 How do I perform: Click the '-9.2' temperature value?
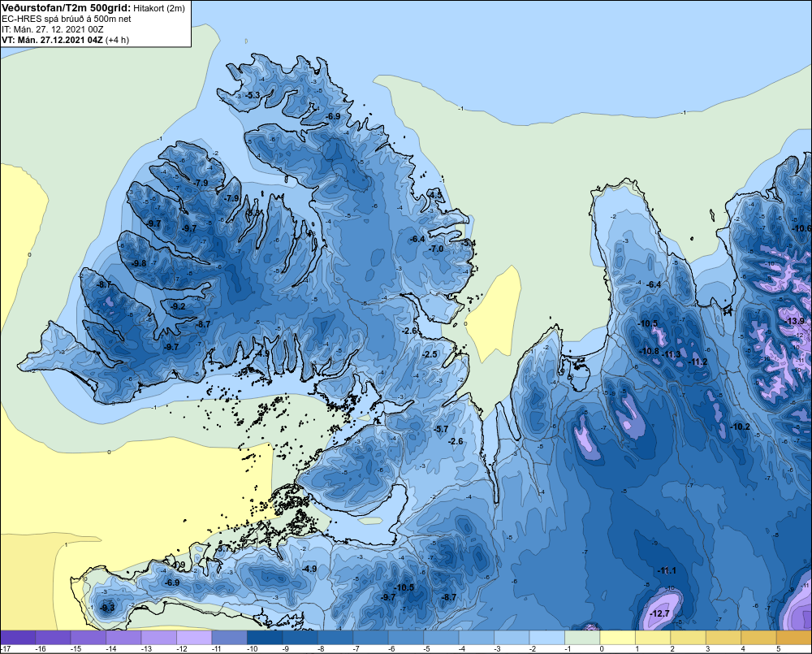pos(178,307)
